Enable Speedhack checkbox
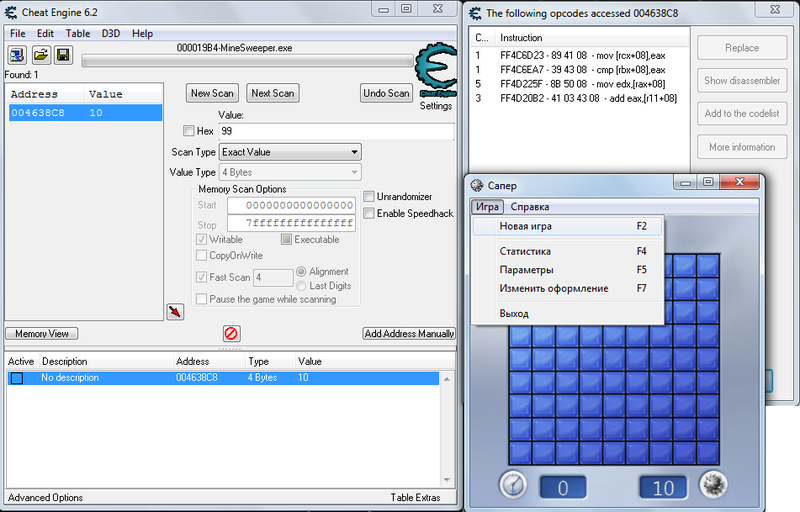 [x=369, y=213]
